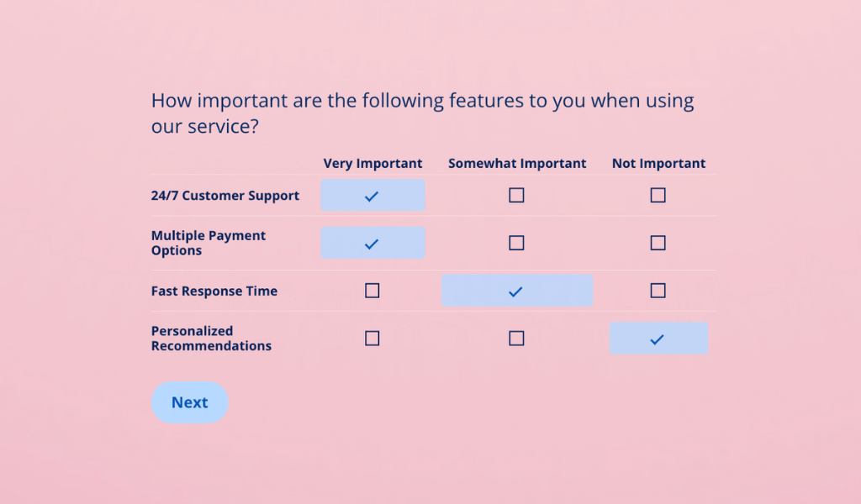Set Personalized Recommendations to Very Important
Viewport: 861px width, 504px height.
coord(372,339)
